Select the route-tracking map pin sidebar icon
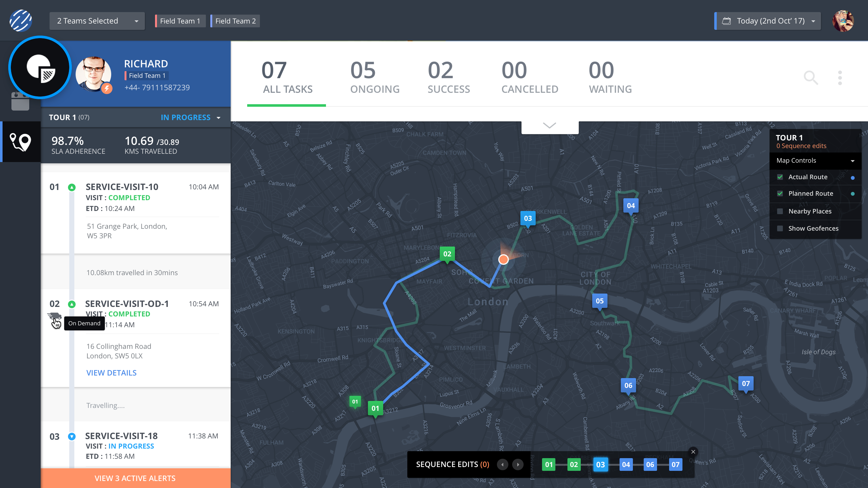Image resolution: width=868 pixels, height=488 pixels. 21,142
